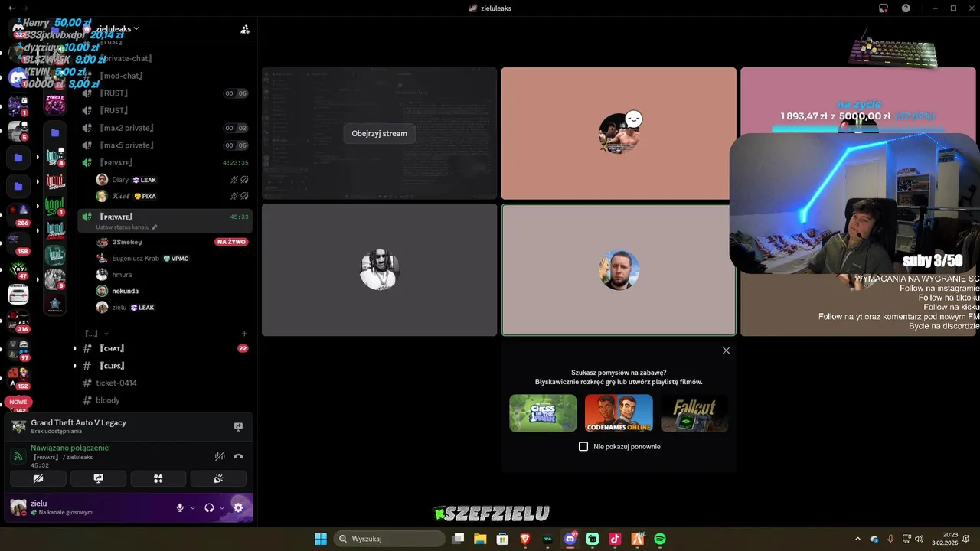
Task: Open the Discord inbox icon in title bar
Action: (883, 8)
